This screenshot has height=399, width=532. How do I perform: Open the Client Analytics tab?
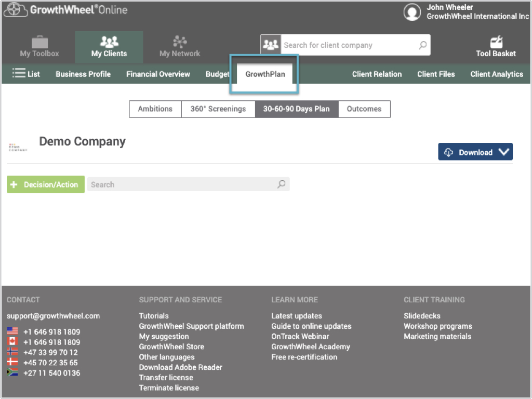(497, 74)
